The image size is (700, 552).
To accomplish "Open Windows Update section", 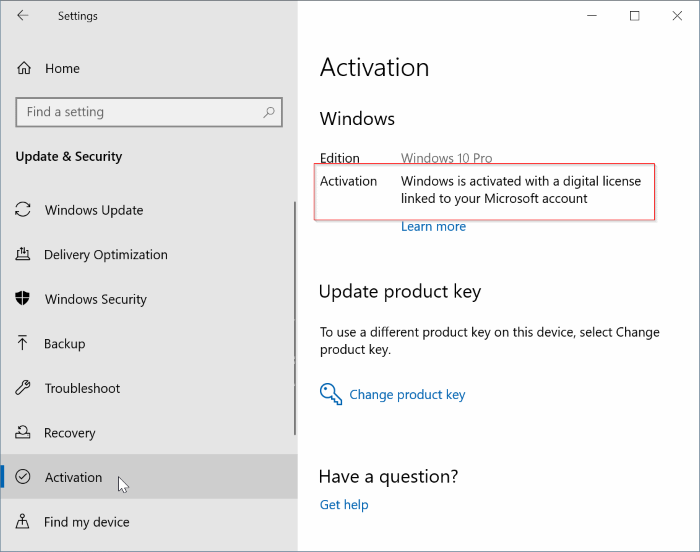I will pos(149,210).
